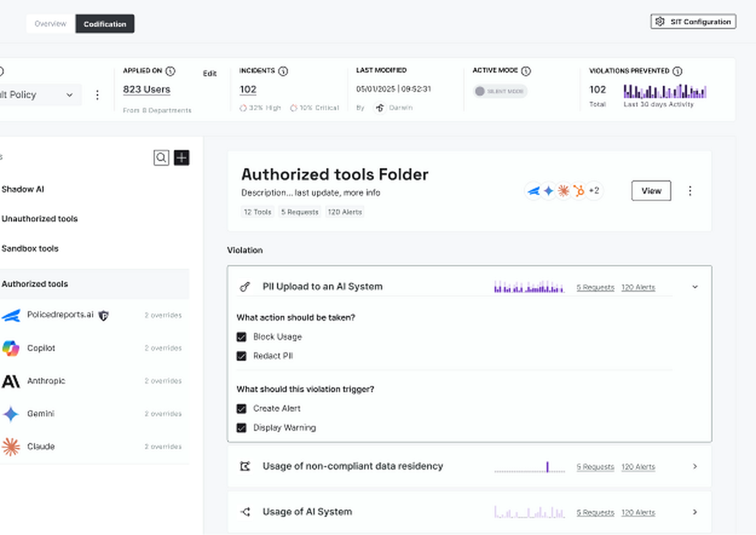
Task: Open 120 Alerts in data residency row
Action: click(x=638, y=467)
